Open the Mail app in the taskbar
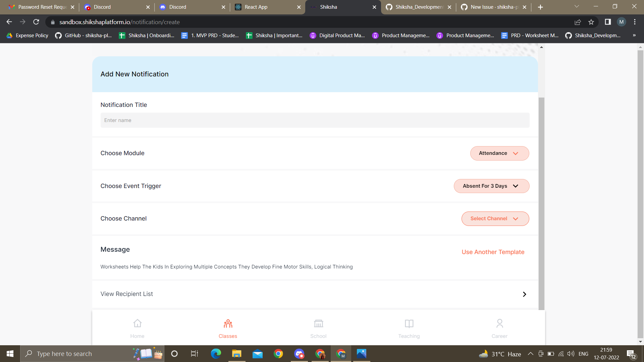Viewport: 644px width, 362px height. (257, 353)
